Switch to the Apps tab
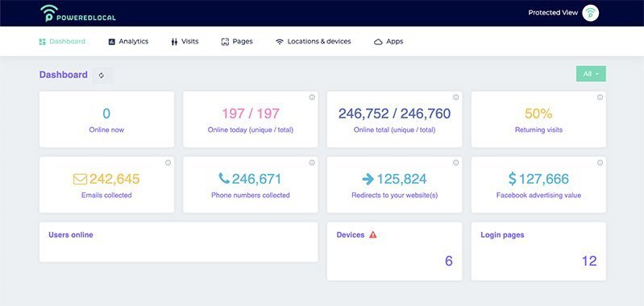 [388, 41]
